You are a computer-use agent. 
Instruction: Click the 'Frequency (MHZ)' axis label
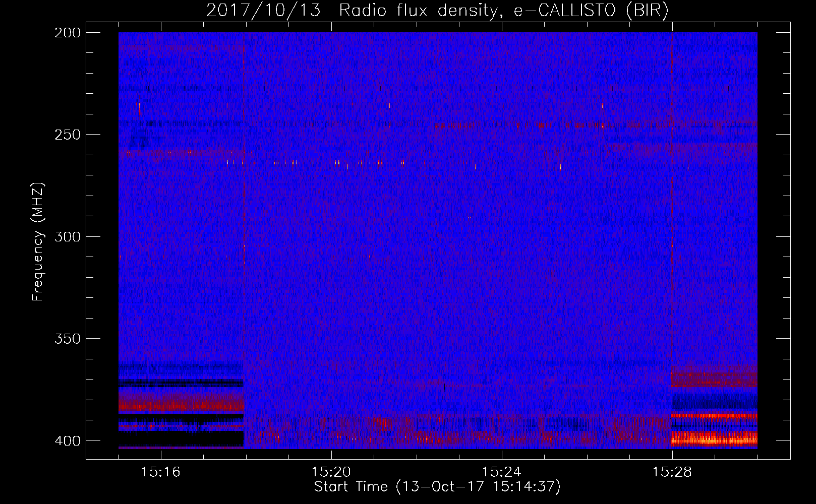coord(38,242)
